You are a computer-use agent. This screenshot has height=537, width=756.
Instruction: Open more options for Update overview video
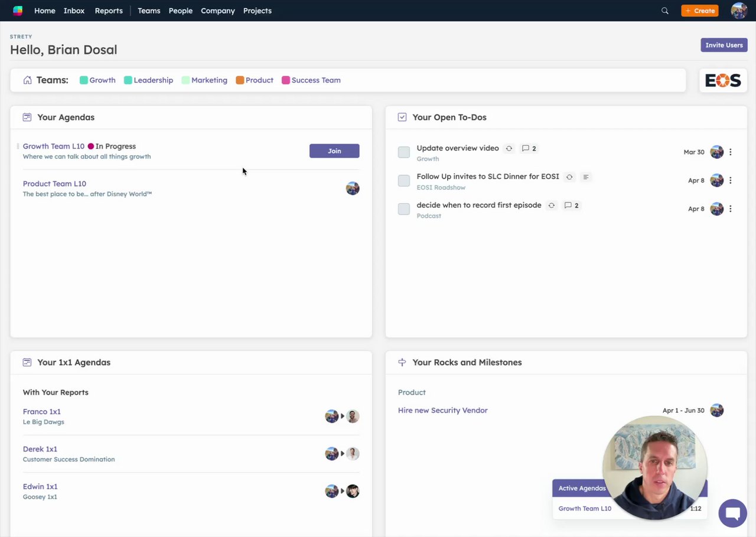click(731, 152)
